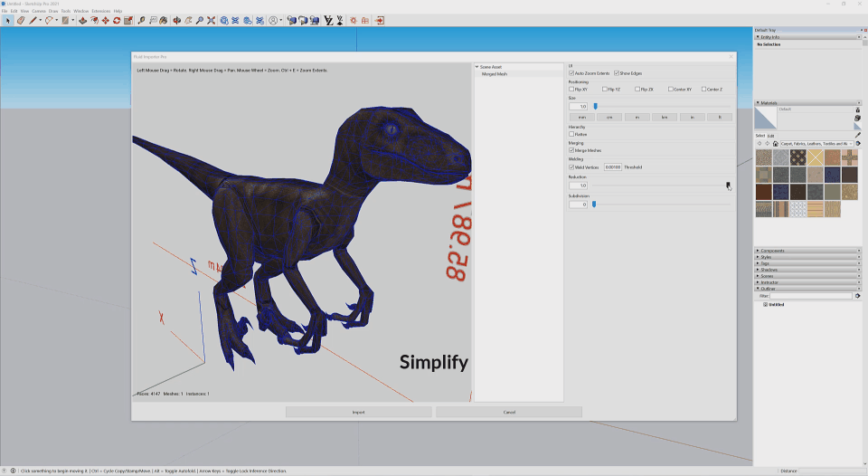The height and width of the screenshot is (476, 868).
Task: Select the arrow Select tool in toolbar
Action: click(8, 21)
